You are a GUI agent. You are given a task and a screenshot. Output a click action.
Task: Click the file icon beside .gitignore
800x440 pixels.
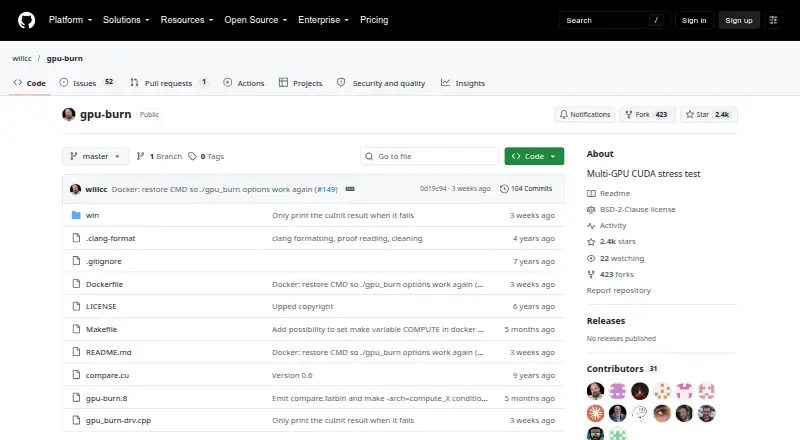[x=76, y=261]
